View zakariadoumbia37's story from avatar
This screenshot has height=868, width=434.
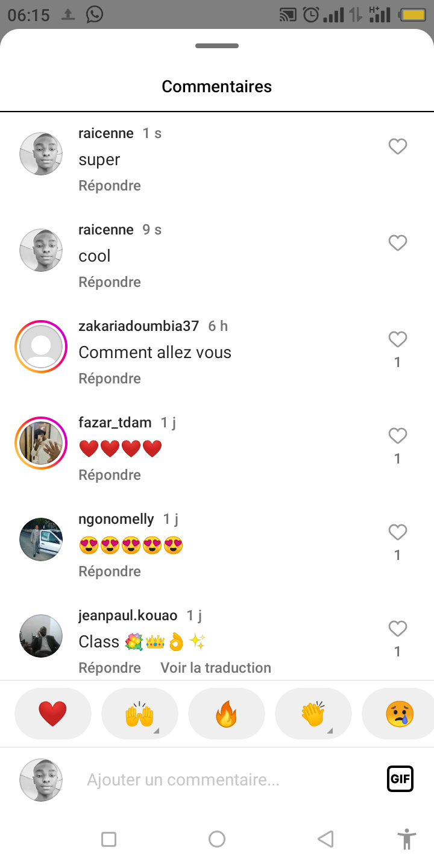[x=41, y=347]
